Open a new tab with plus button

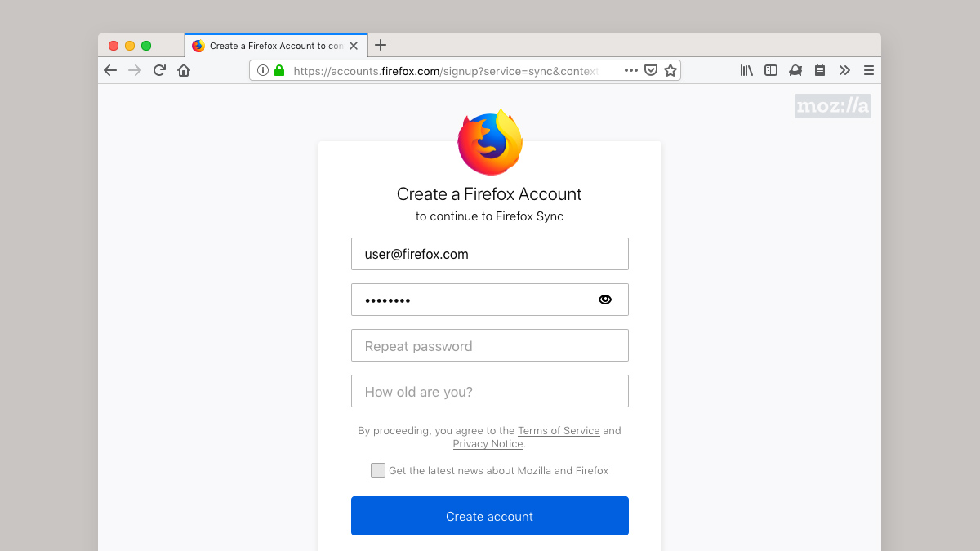click(x=381, y=46)
